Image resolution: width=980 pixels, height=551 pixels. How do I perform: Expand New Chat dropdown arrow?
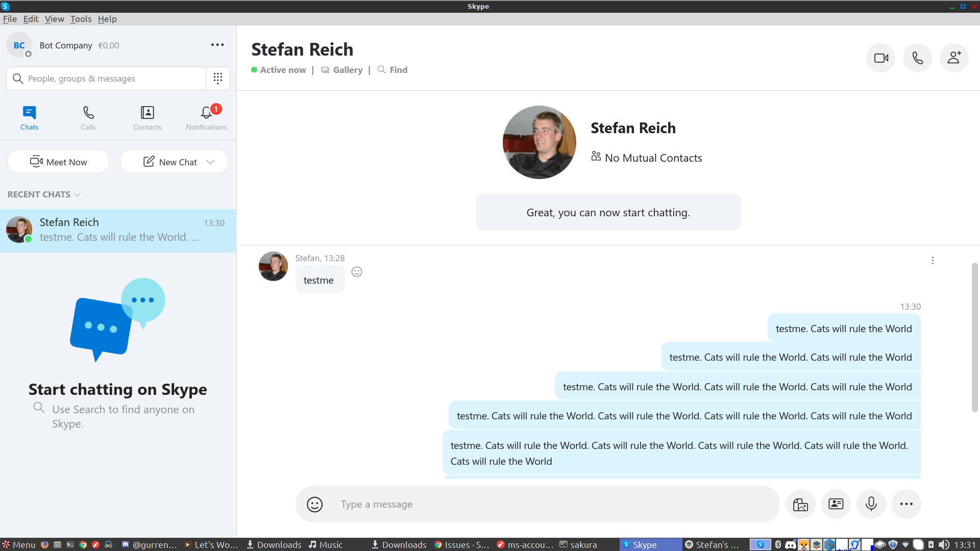[210, 162]
